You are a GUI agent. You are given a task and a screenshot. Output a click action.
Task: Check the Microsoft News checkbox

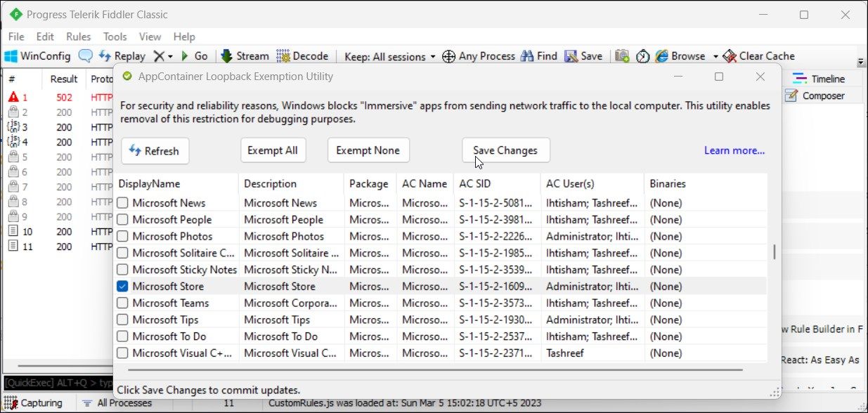coord(123,203)
